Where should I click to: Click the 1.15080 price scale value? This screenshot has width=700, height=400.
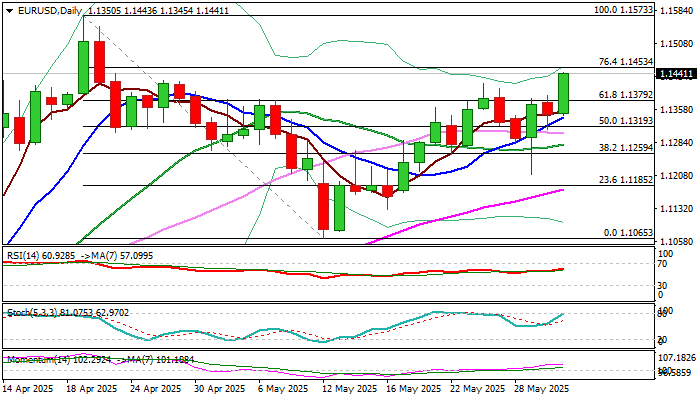click(x=676, y=44)
